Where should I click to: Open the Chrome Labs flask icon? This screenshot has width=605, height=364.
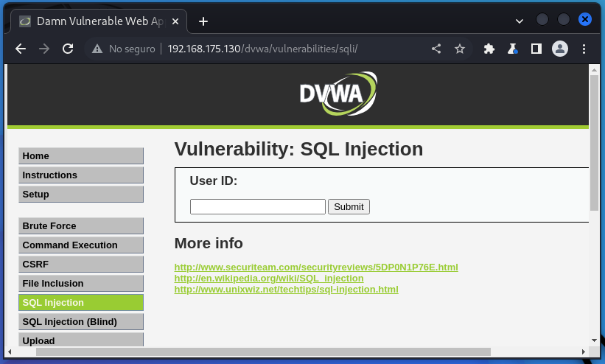(512, 49)
